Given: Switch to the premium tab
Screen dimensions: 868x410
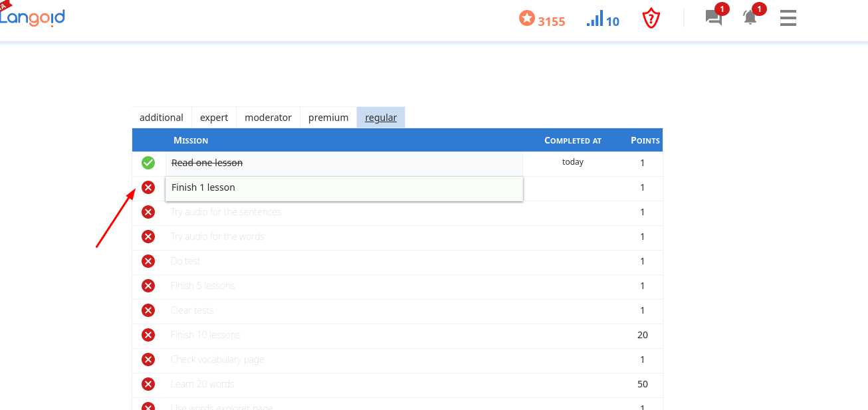Looking at the screenshot, I should click(x=328, y=118).
